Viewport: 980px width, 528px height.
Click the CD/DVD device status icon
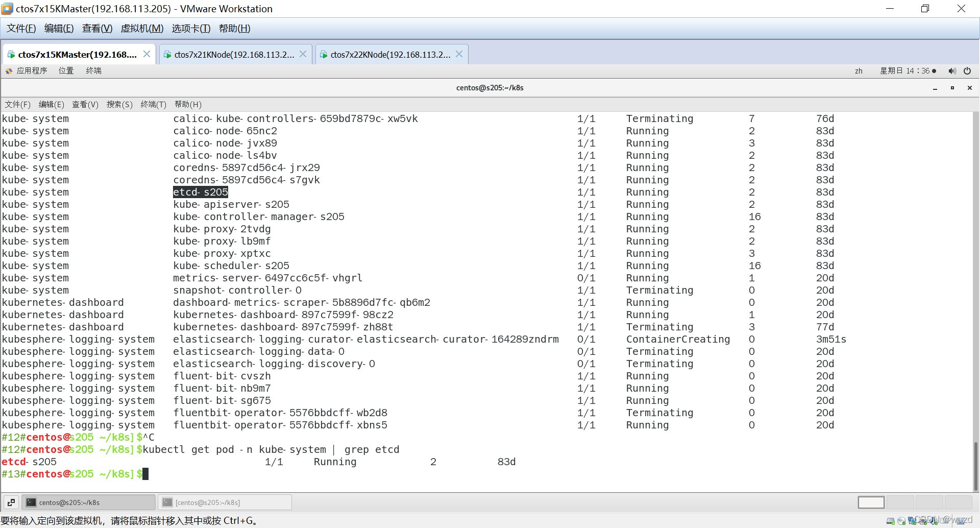(x=901, y=521)
